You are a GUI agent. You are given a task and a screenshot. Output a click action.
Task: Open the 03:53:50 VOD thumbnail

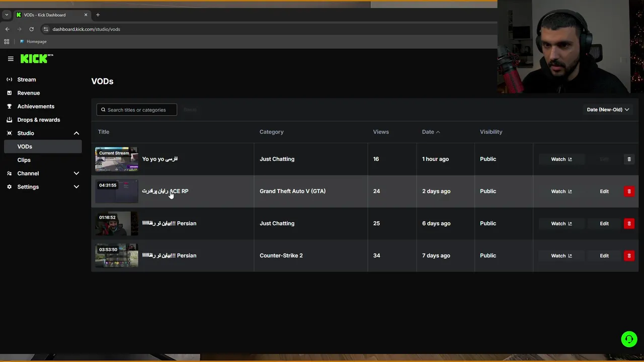117,255
